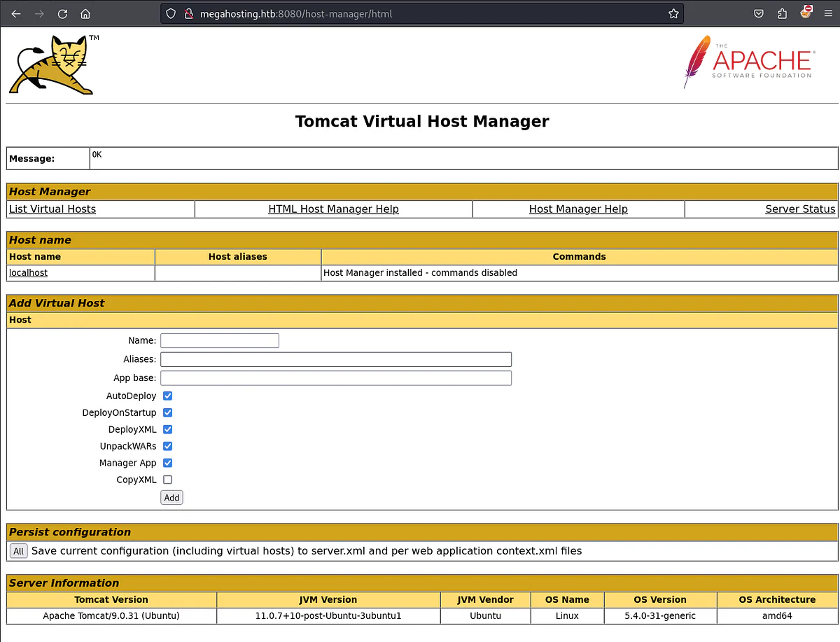Go to the browser home icon
This screenshot has height=642, width=840.
[x=85, y=13]
